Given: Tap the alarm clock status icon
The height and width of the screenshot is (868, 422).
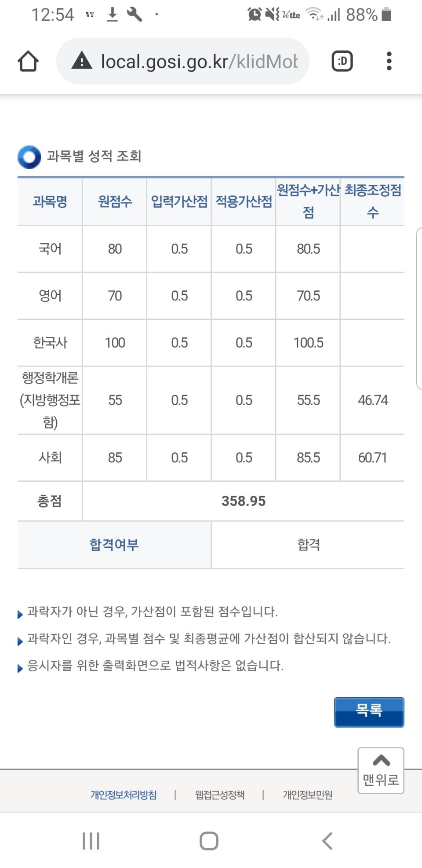Looking at the screenshot, I should (255, 15).
